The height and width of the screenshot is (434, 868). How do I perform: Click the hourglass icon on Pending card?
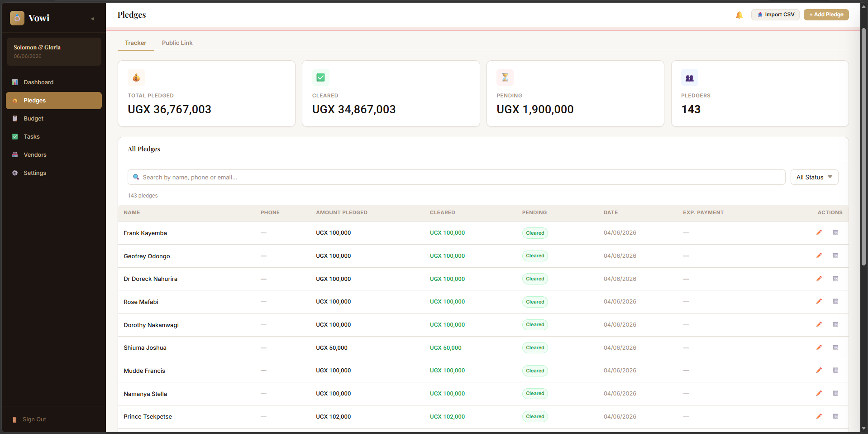pos(505,77)
